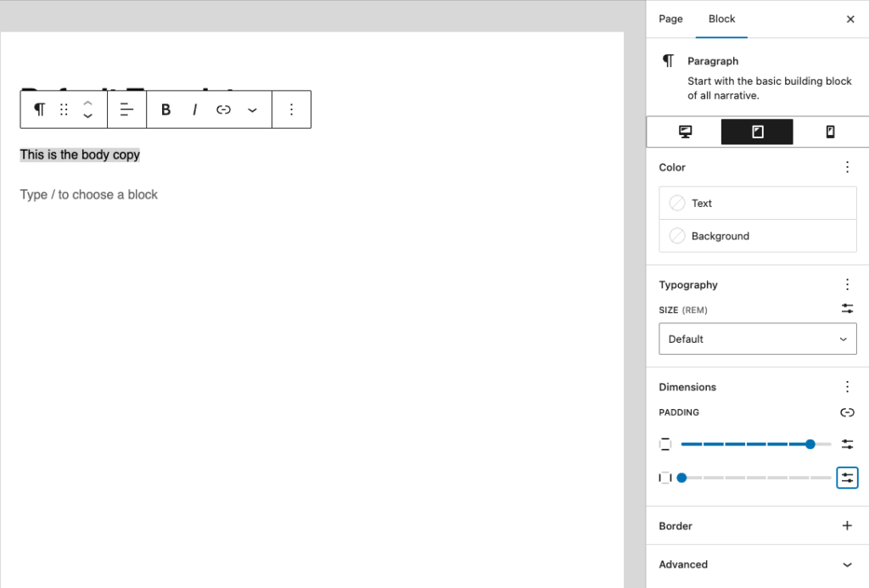The height and width of the screenshot is (588, 869).
Task: Choose the Text color option
Action: click(757, 204)
